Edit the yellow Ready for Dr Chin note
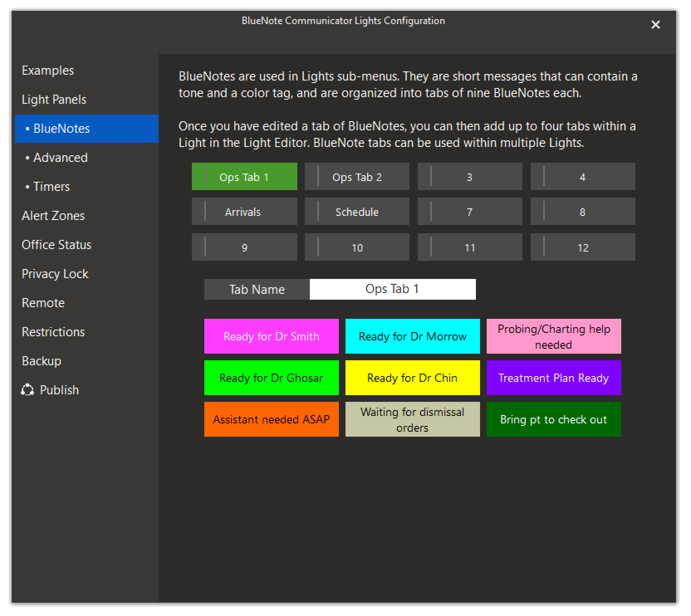Viewport: 691px width, 616px height. tap(413, 378)
